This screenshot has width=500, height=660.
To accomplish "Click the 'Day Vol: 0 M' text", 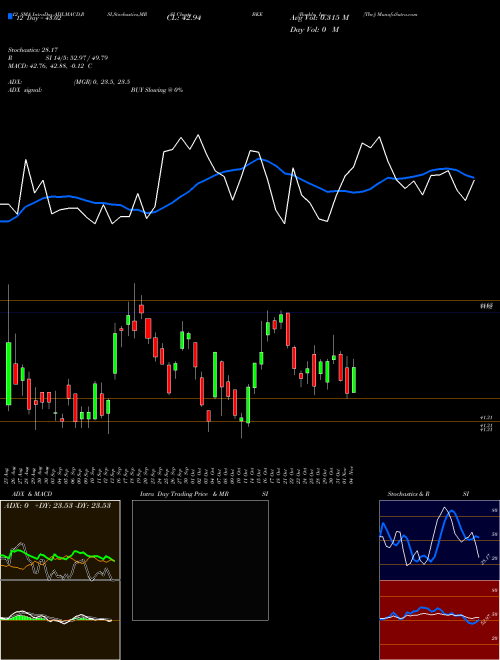I will tap(314, 29).
